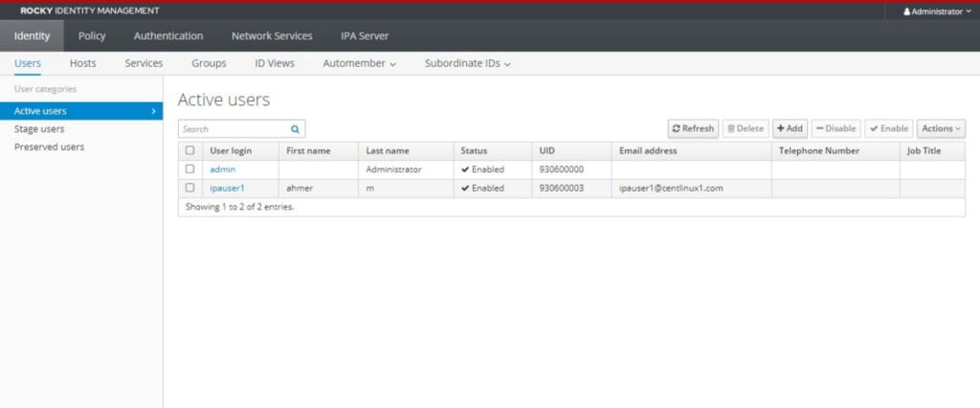980x408 pixels.
Task: Click the Active users page heading
Action: click(x=224, y=100)
